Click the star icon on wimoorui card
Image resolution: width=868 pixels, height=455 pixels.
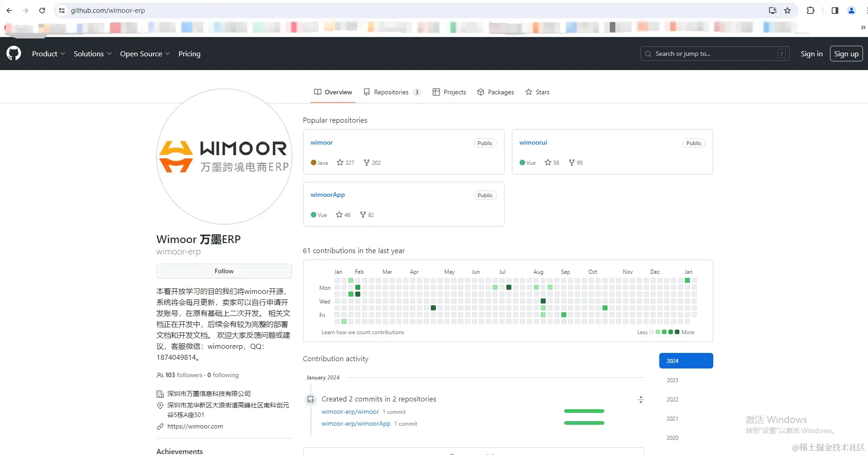pyautogui.click(x=548, y=162)
